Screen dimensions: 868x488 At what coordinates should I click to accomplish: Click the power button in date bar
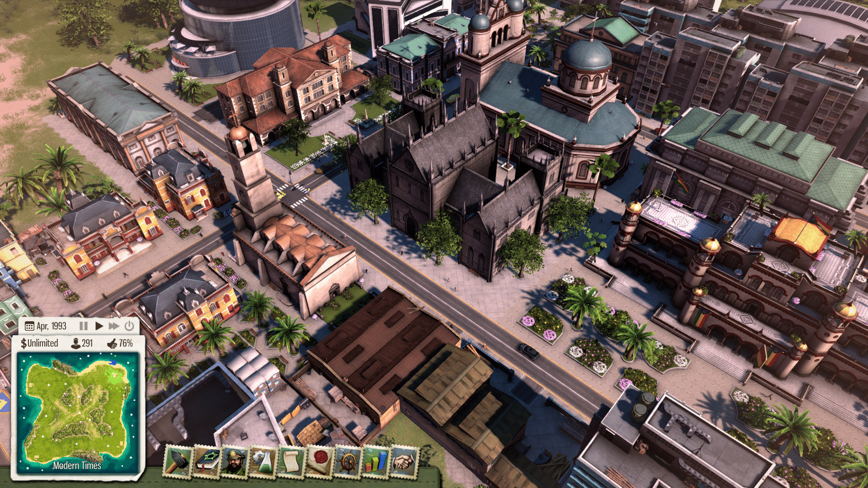point(129,326)
